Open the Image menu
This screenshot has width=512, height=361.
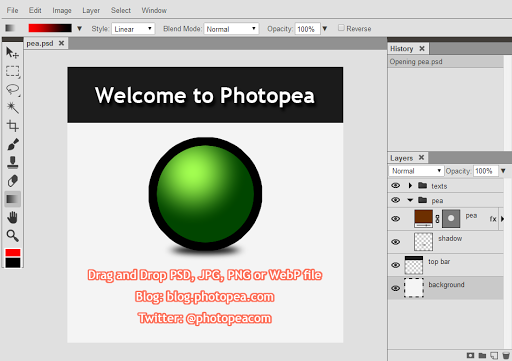click(x=62, y=11)
